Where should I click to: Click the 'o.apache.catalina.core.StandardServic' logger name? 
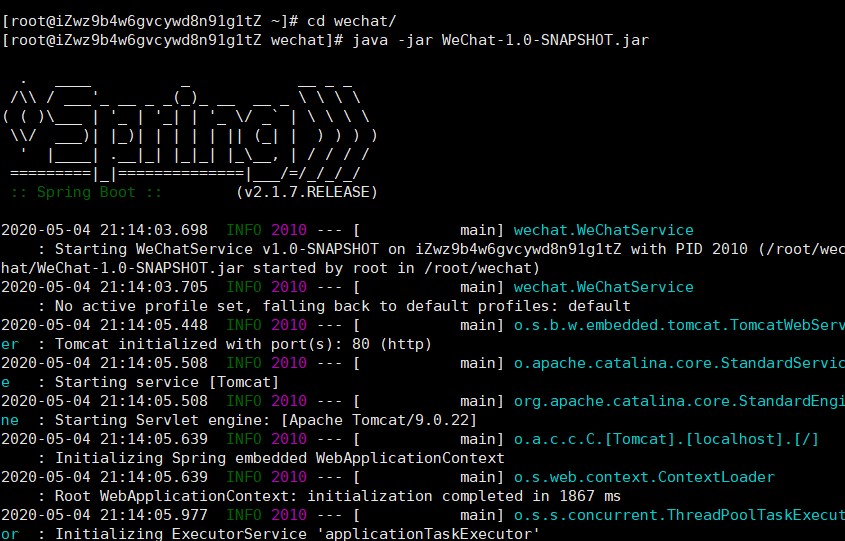click(x=678, y=363)
